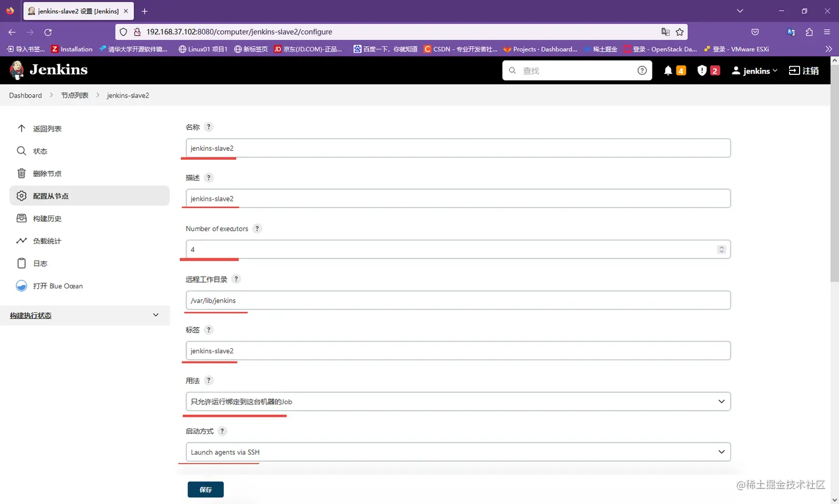Click the Jenkins logo in the header

coord(48,70)
